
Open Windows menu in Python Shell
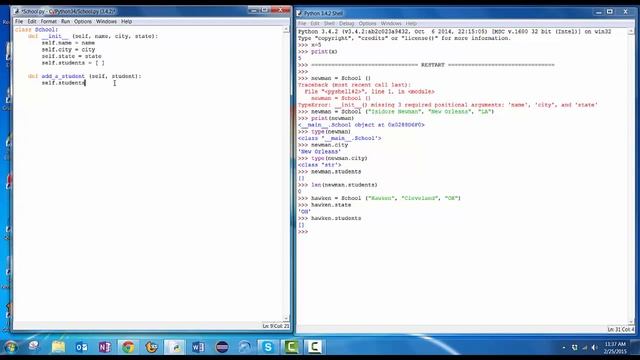click(x=391, y=24)
